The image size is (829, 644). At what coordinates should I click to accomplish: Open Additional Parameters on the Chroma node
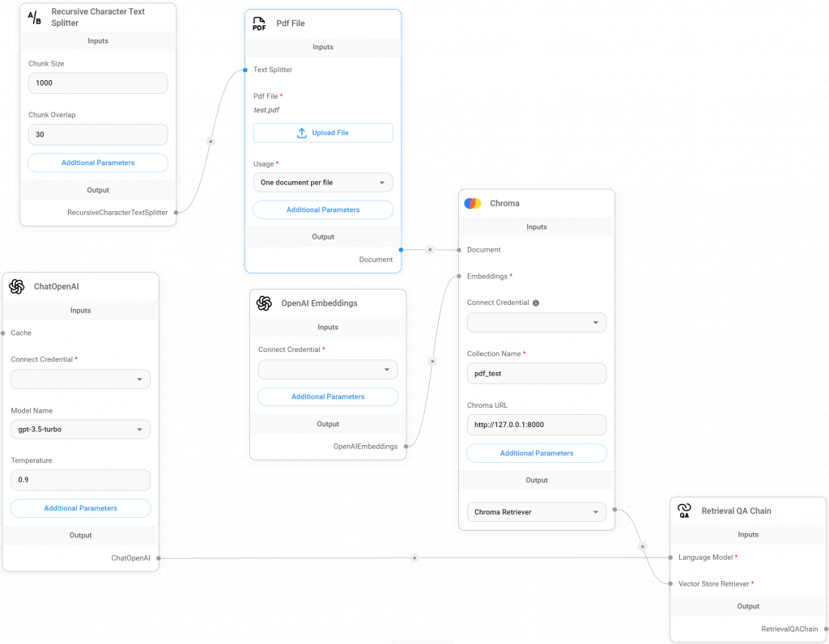click(537, 453)
